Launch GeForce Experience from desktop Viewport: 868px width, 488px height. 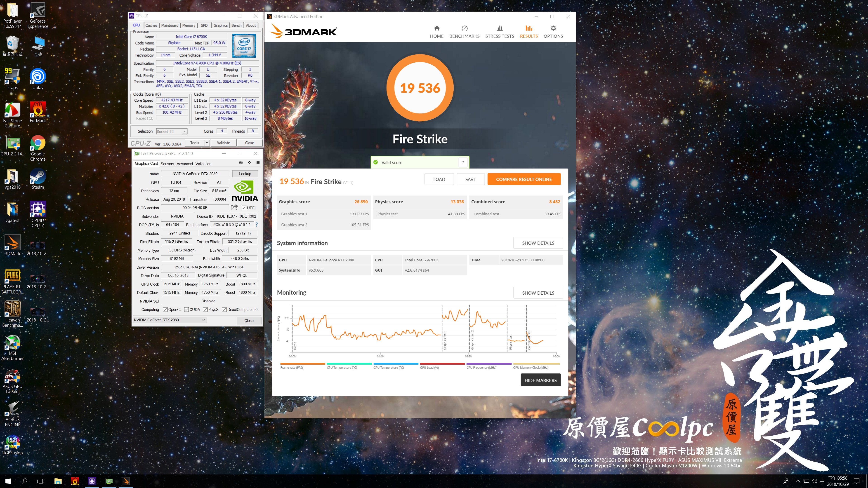38,15
